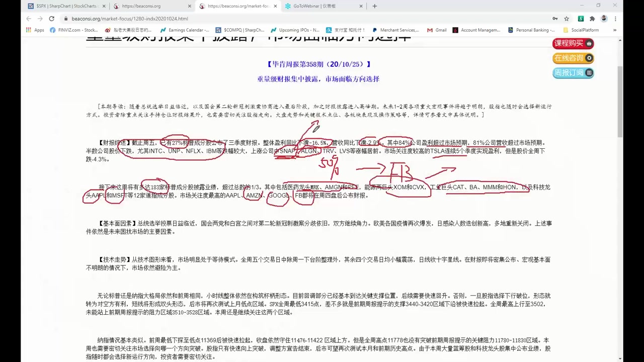Go back to the previous page

[29, 19]
